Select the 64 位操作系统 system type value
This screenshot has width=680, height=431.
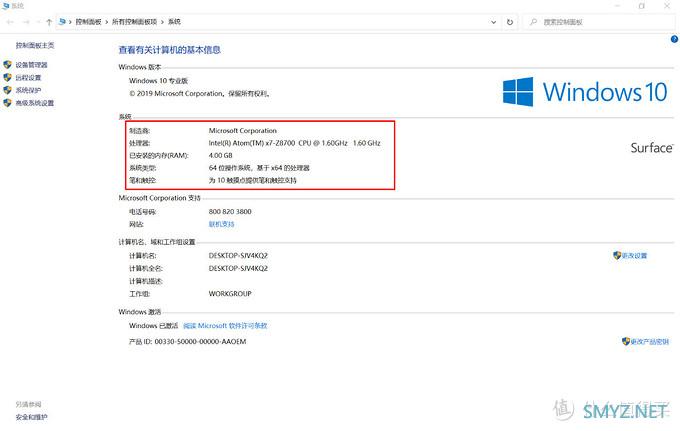[x=259, y=168]
